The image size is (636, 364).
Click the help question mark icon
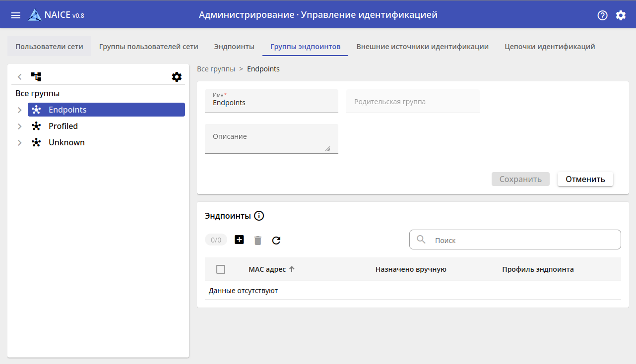[x=602, y=15]
